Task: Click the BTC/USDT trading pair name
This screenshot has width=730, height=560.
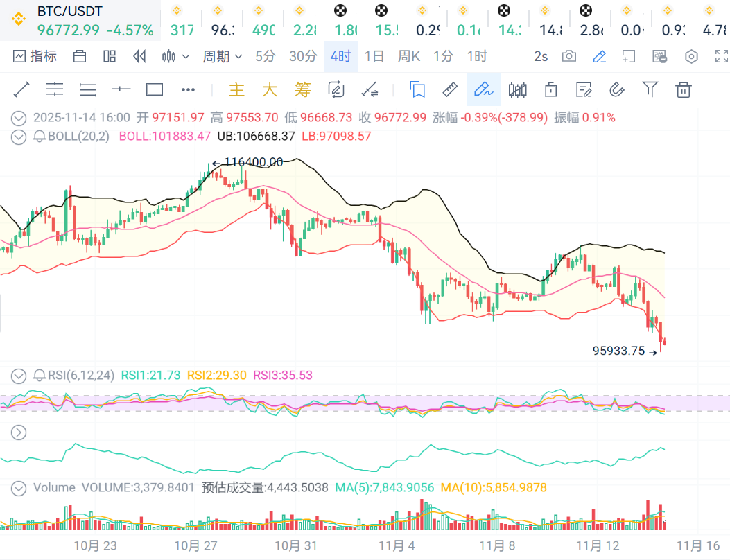Action: click(69, 12)
